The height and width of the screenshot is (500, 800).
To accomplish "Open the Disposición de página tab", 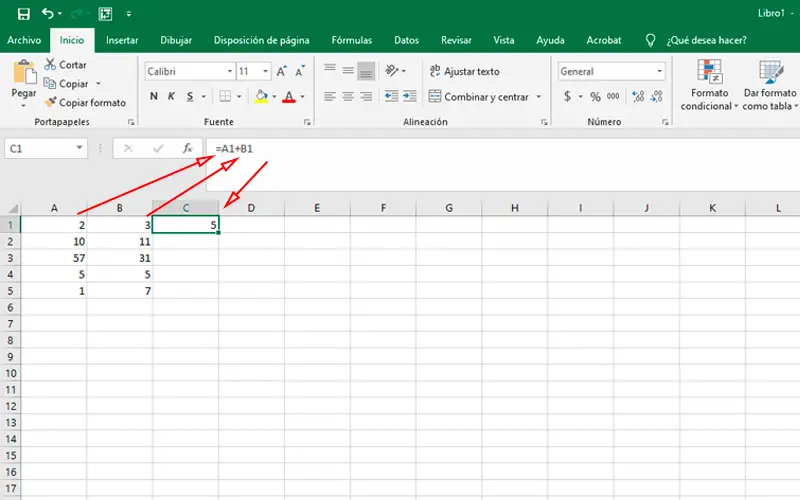I will point(261,40).
